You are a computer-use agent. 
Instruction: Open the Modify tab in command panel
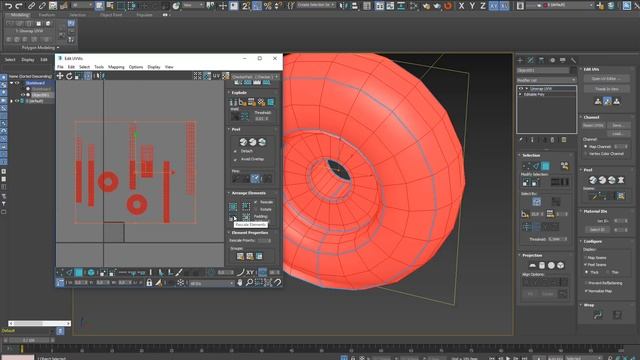click(531, 60)
